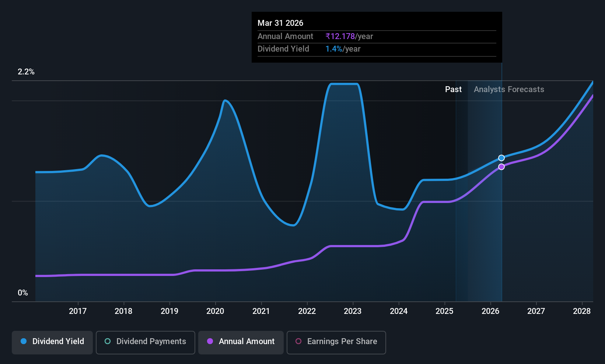The width and height of the screenshot is (605, 364).
Task: Click the ₹12.178/year annual amount value
Action: [x=349, y=36]
